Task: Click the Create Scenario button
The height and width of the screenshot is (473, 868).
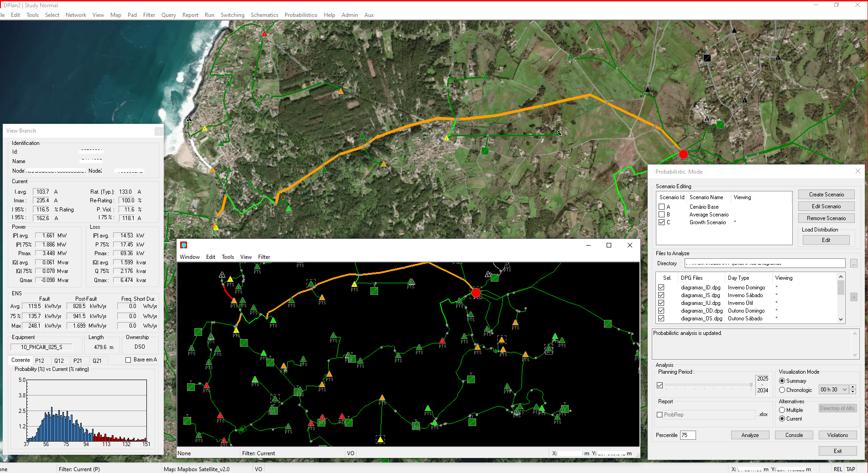Action: (826, 195)
